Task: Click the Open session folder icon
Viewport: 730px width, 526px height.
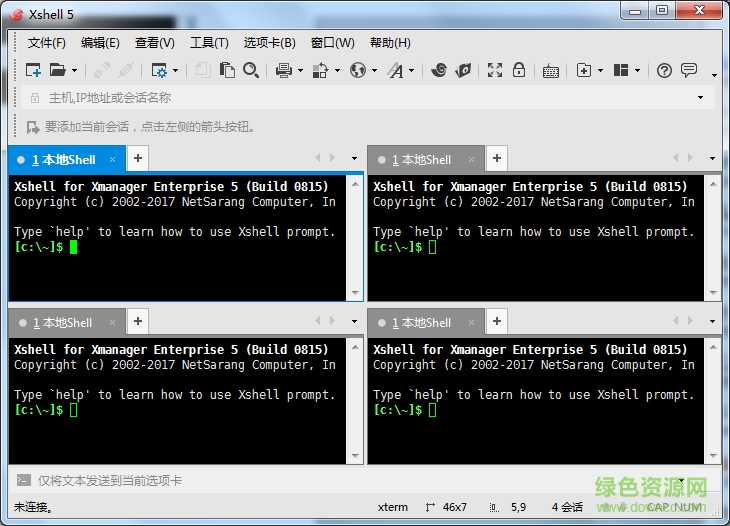Action: pyautogui.click(x=58, y=70)
